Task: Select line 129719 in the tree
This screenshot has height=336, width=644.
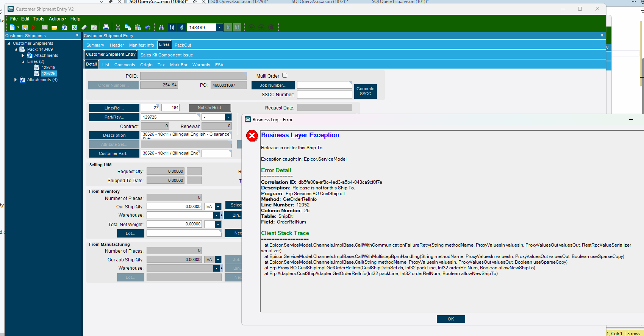Action: [x=48, y=67]
